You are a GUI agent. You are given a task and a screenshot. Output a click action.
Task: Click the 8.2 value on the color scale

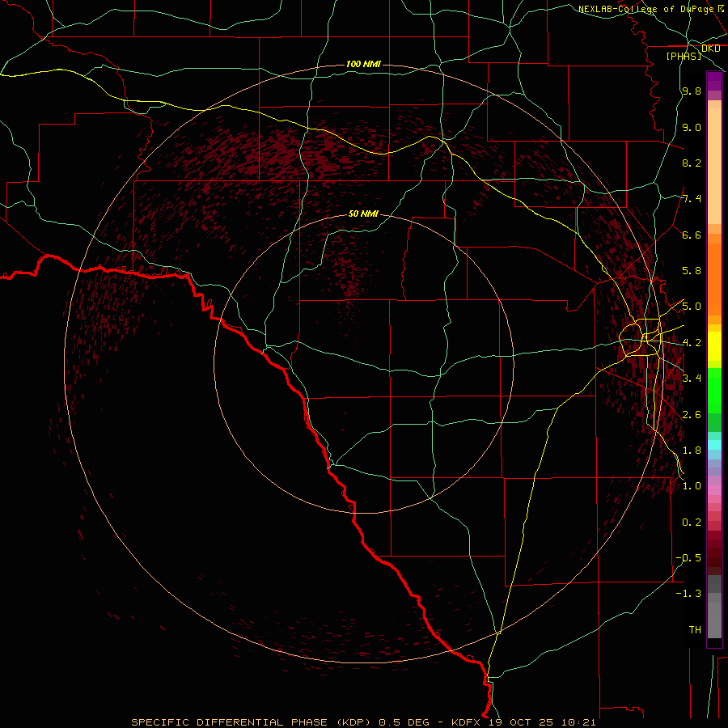(692, 163)
